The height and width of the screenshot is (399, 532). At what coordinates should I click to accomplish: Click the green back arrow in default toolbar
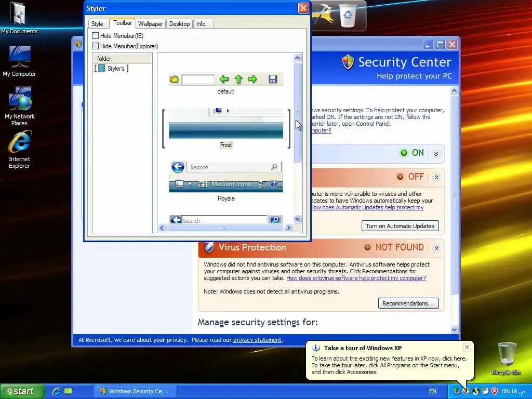(224, 79)
